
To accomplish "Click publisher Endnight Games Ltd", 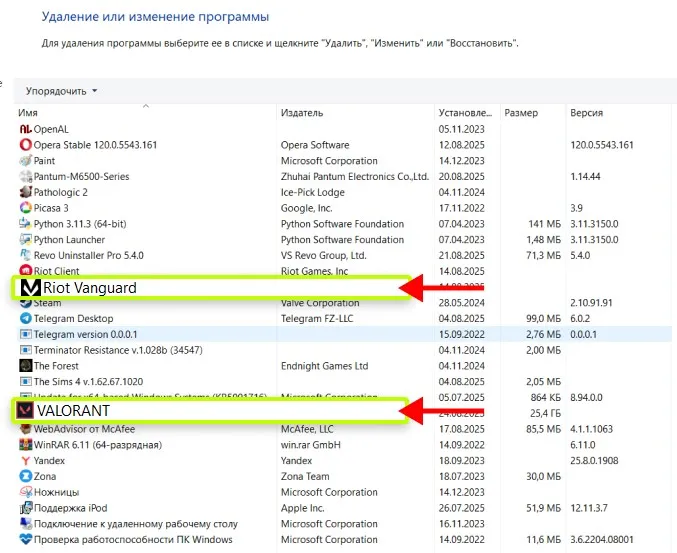I will point(324,366).
